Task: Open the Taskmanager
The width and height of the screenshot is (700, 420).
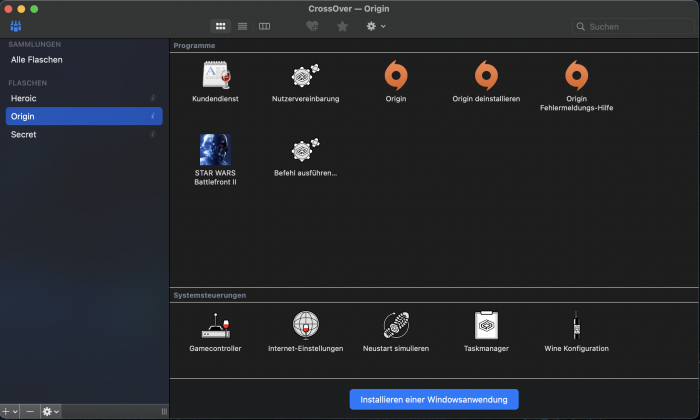Action: (x=486, y=325)
